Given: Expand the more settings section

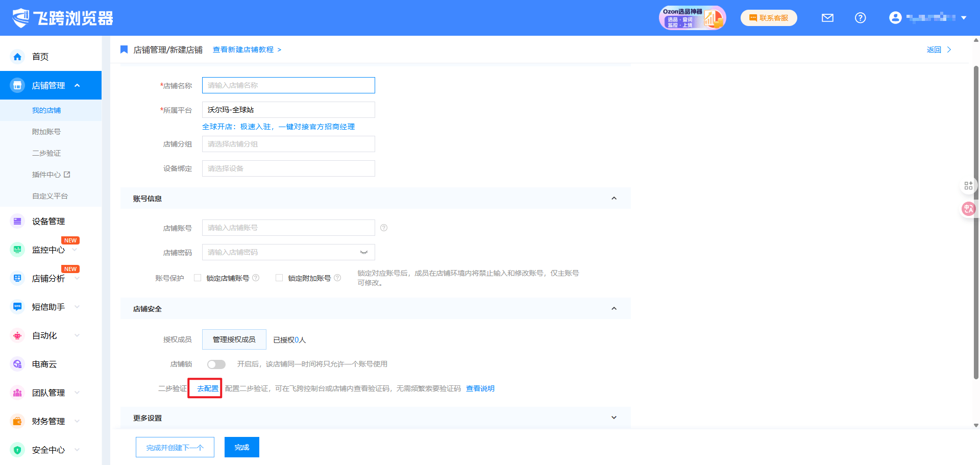Looking at the screenshot, I should [614, 418].
